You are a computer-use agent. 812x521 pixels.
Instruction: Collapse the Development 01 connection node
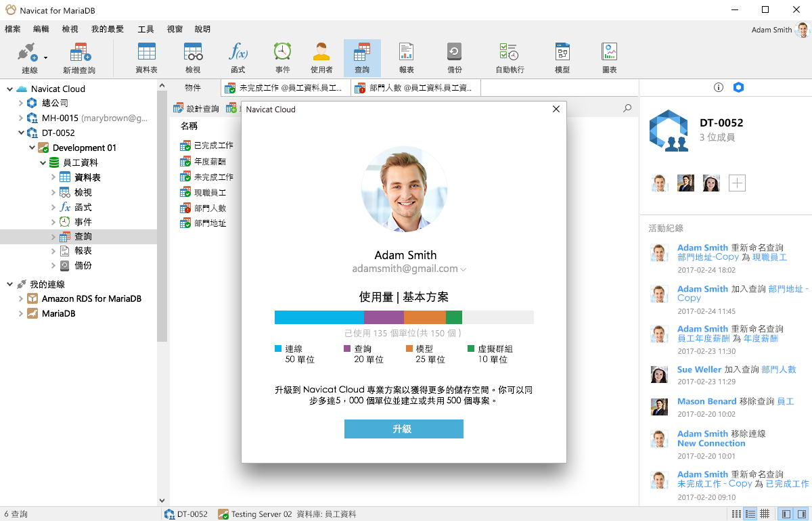pyautogui.click(x=32, y=148)
